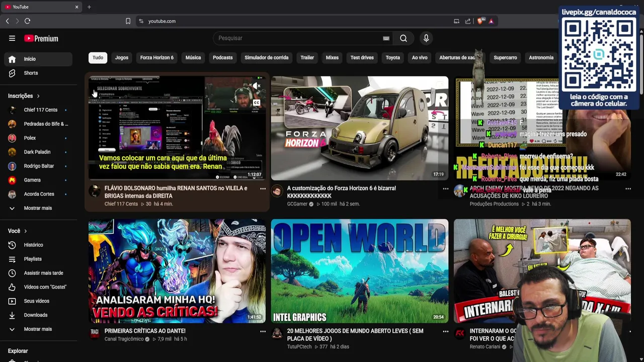Screen dimensions: 644x362
Task: Open options for 20 MELHORES JOGOS video
Action: coord(445,331)
